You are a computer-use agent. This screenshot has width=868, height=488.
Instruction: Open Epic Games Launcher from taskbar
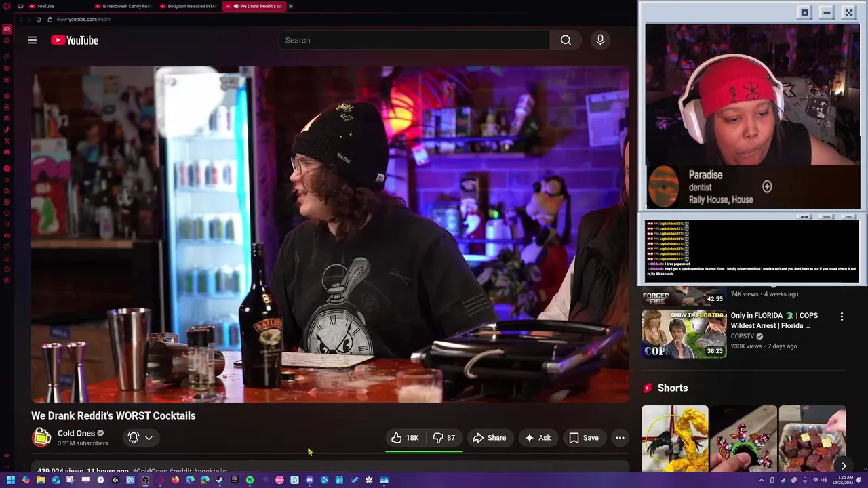point(235,480)
